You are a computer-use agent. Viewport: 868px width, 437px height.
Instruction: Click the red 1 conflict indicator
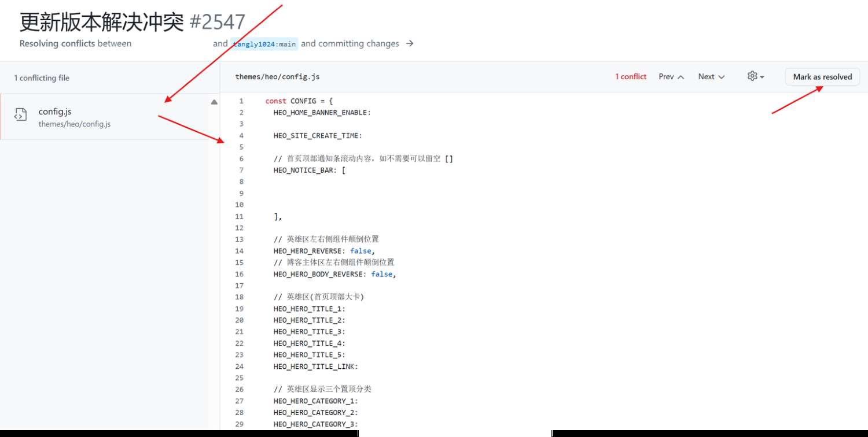point(631,76)
